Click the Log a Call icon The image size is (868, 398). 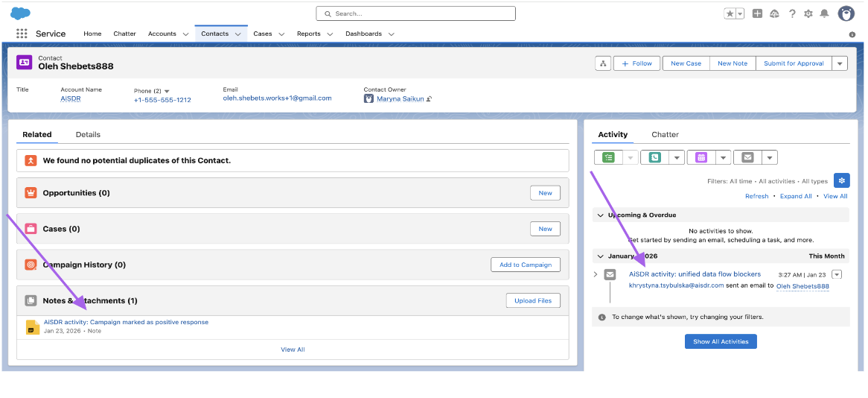click(655, 157)
